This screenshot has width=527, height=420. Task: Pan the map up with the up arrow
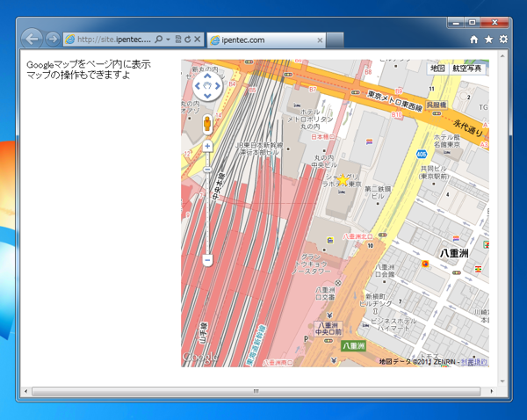[x=207, y=76]
